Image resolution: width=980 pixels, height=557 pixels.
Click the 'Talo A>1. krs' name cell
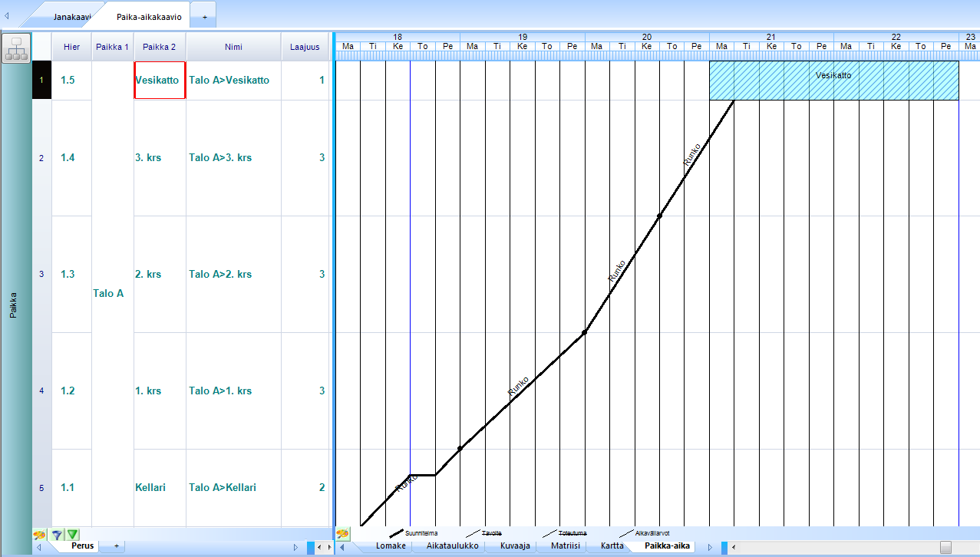(233, 391)
